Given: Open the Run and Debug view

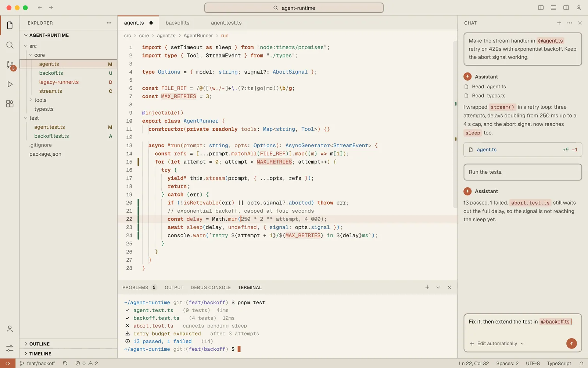Looking at the screenshot, I should tap(10, 84).
